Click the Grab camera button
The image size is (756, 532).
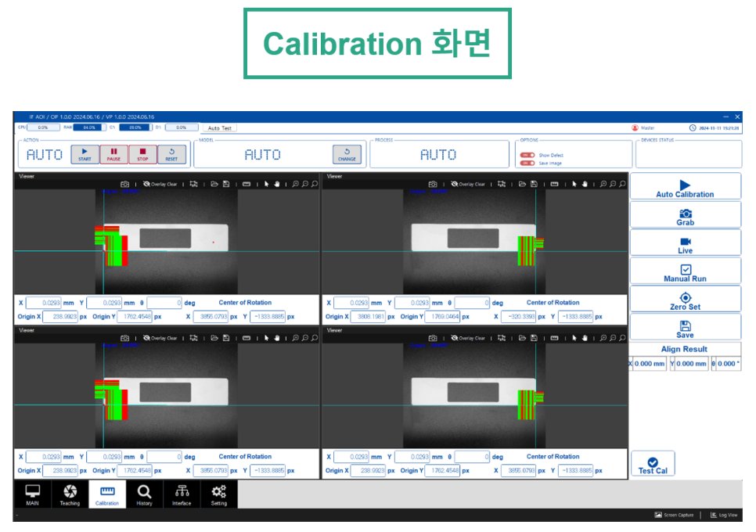pyautogui.click(x=685, y=215)
